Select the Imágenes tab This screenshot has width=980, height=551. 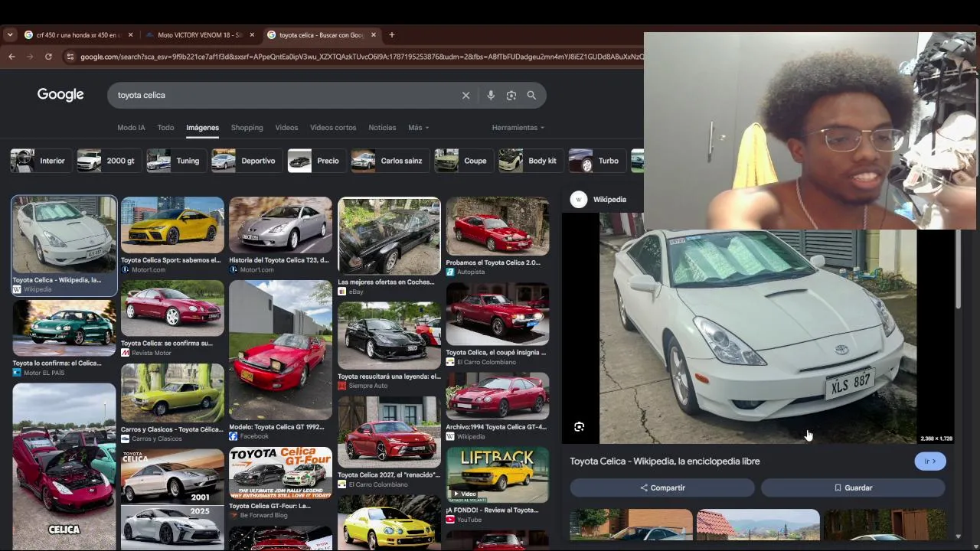pos(202,128)
